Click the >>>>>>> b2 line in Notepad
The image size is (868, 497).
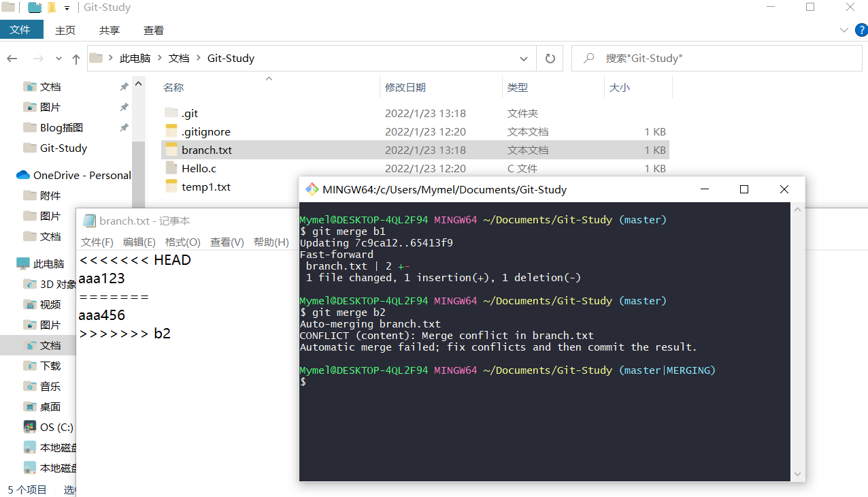[124, 334]
